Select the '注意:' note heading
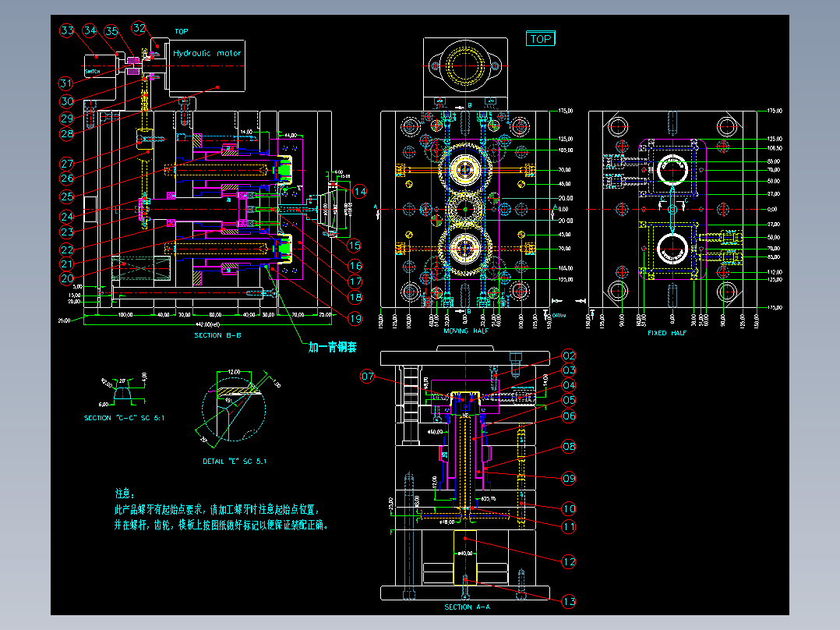This screenshot has height=630, width=840. pos(125,494)
